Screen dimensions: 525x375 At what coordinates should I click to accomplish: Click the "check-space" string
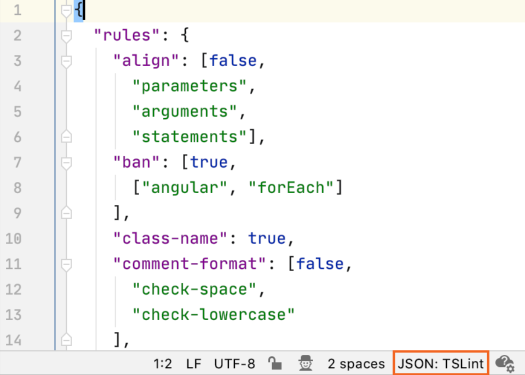[195, 289]
